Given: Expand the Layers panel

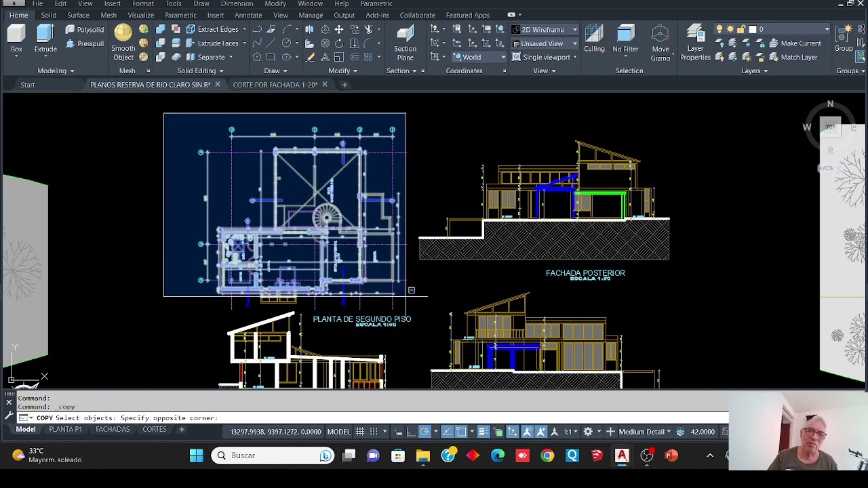Looking at the screenshot, I should (x=754, y=70).
